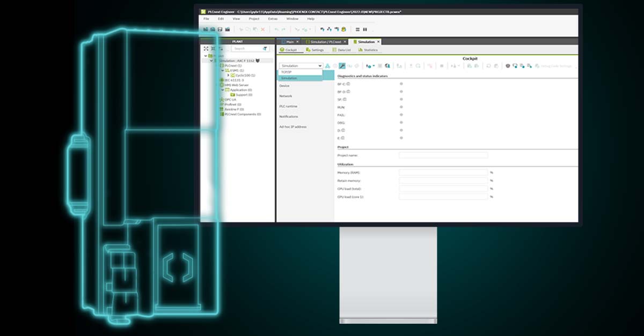Open the Statistics tab

pos(371,49)
